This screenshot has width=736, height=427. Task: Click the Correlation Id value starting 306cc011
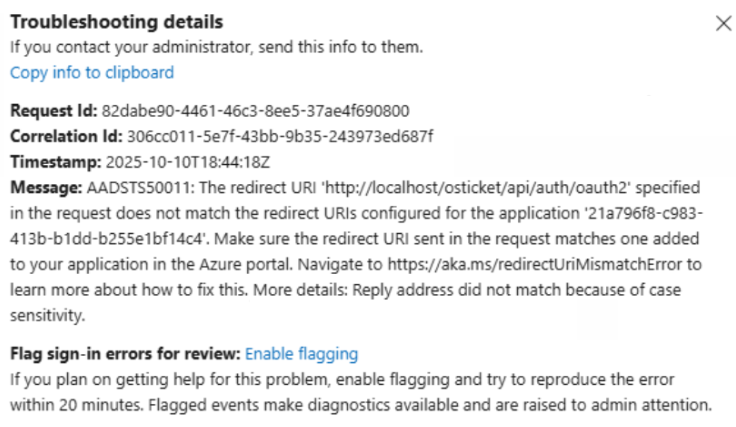[279, 135]
